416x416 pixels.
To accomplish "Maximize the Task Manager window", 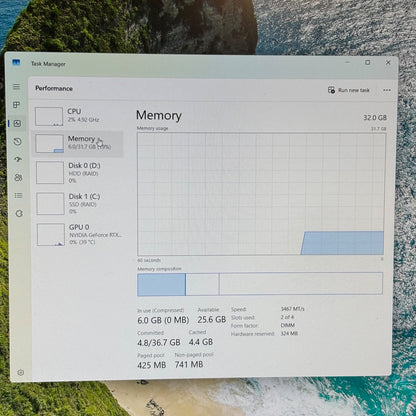I will click(x=367, y=62).
